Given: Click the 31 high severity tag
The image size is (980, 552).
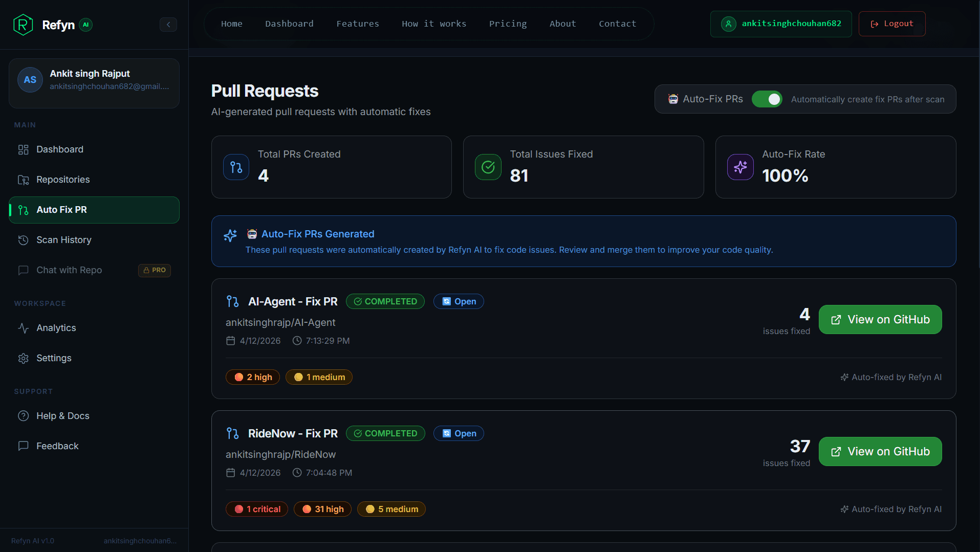Looking at the screenshot, I should click(322, 509).
